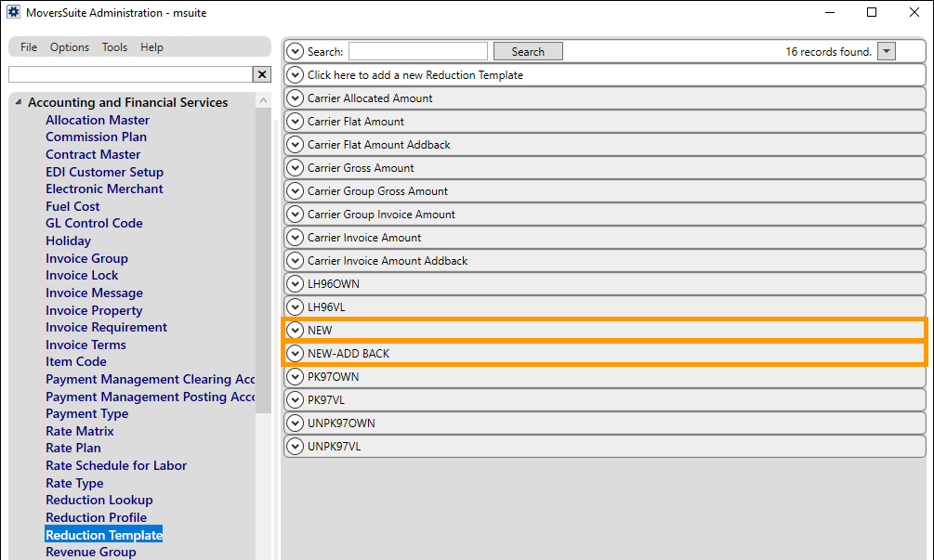Expand the NEW-ADD BACK template chevron
This screenshot has width=934, height=560.
(x=296, y=353)
